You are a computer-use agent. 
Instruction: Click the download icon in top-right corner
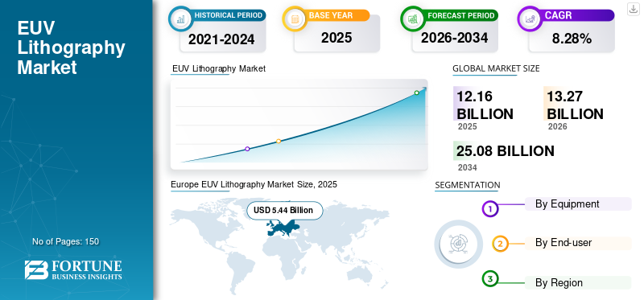[x=633, y=9]
